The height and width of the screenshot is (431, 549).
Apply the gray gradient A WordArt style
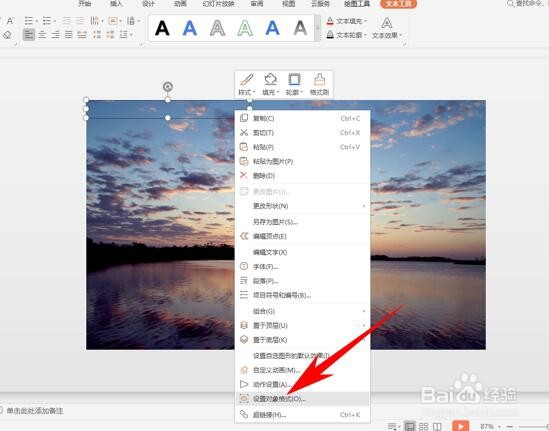pos(300,28)
